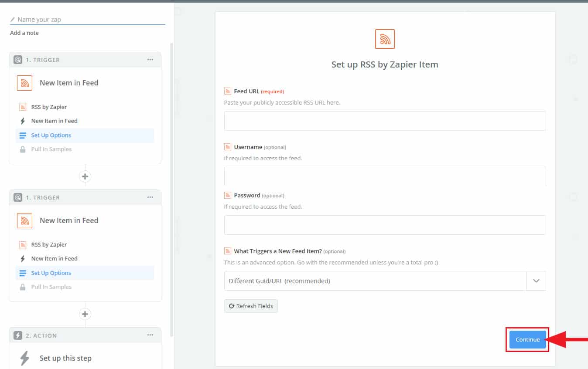This screenshot has width=588, height=369.
Task: Select RSS by Zapier row in the upper trigger card
Action: click(x=85, y=107)
